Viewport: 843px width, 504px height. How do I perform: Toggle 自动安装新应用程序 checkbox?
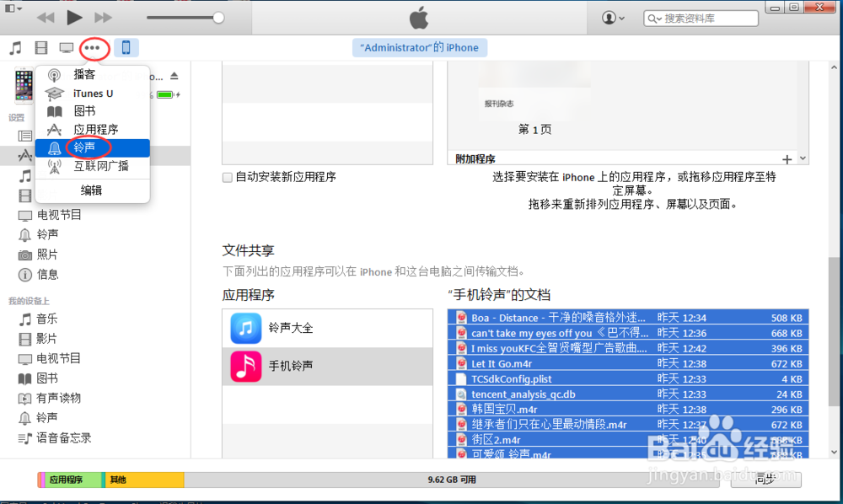[228, 177]
